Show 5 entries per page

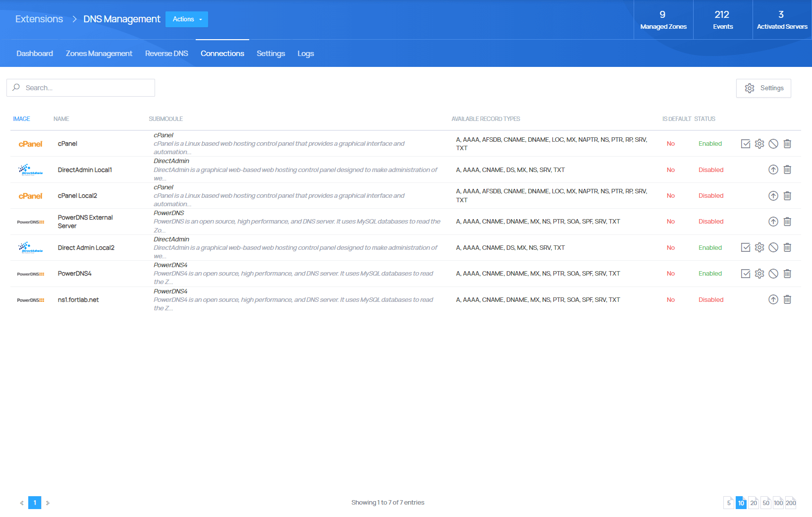pyautogui.click(x=729, y=503)
